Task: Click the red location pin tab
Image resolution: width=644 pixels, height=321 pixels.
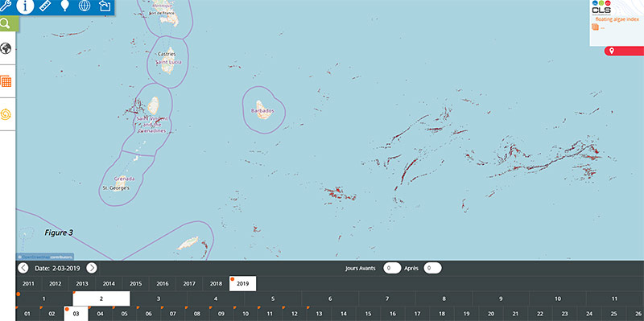Action: coord(623,51)
